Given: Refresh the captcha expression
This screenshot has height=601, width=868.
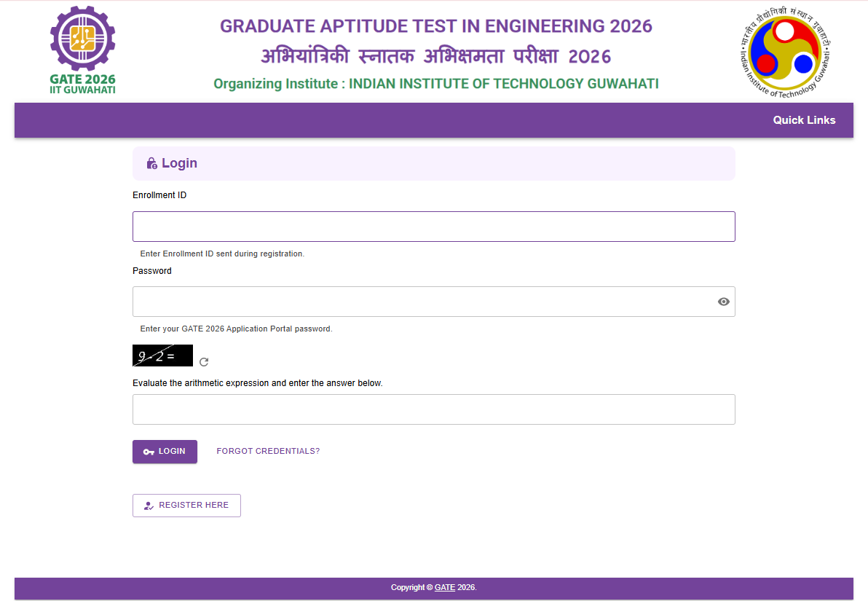Looking at the screenshot, I should 204,362.
